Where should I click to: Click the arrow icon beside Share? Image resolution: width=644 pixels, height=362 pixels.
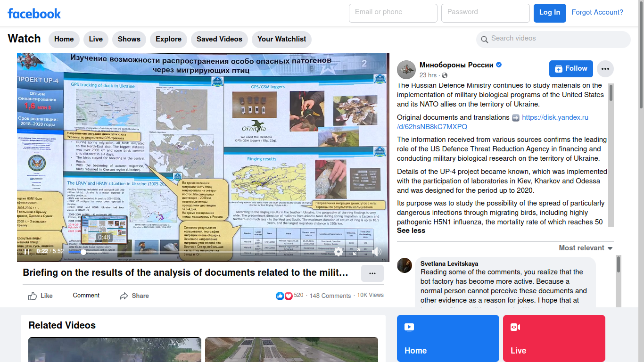pyautogui.click(x=124, y=296)
